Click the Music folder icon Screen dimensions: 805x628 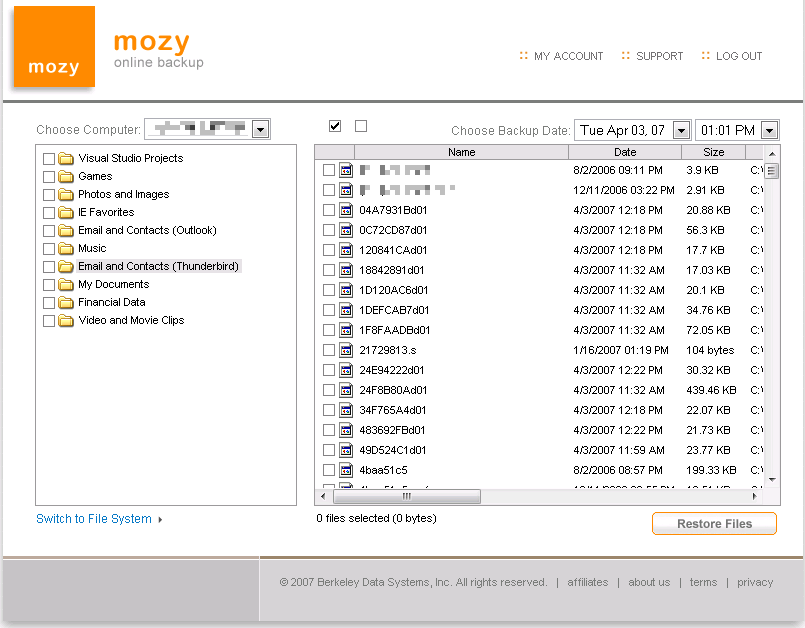coord(66,248)
